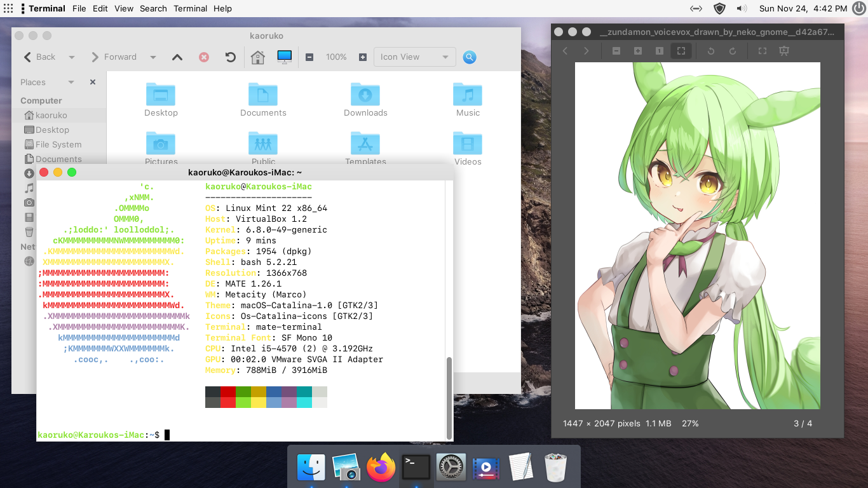The image size is (868, 488).
Task: Open the Downloads folder icon
Action: (365, 100)
